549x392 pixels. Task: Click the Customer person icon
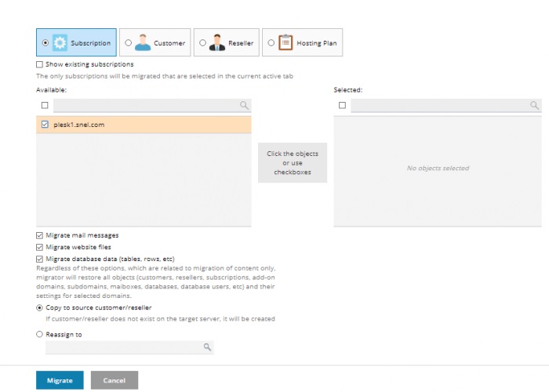(143, 42)
